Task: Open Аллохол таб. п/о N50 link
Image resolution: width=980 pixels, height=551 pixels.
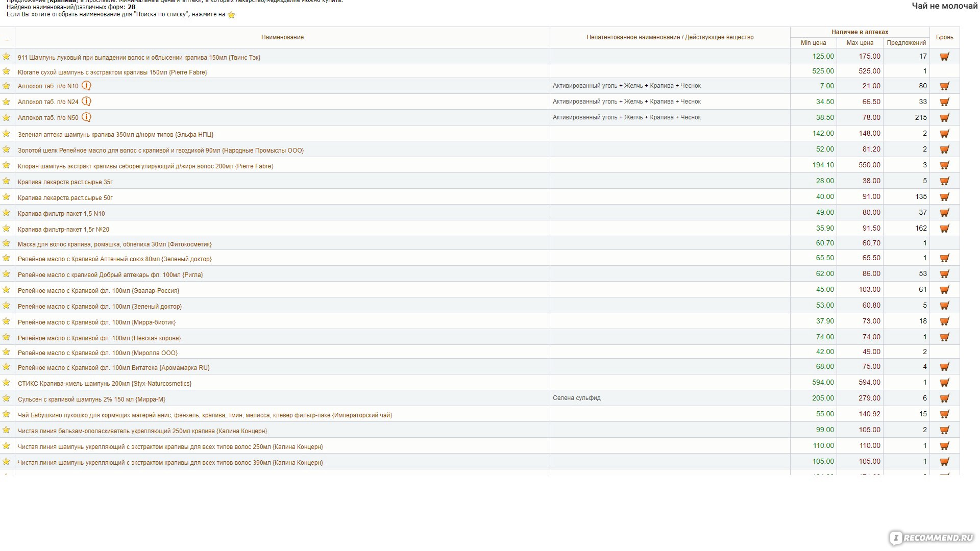Action: 48,118
